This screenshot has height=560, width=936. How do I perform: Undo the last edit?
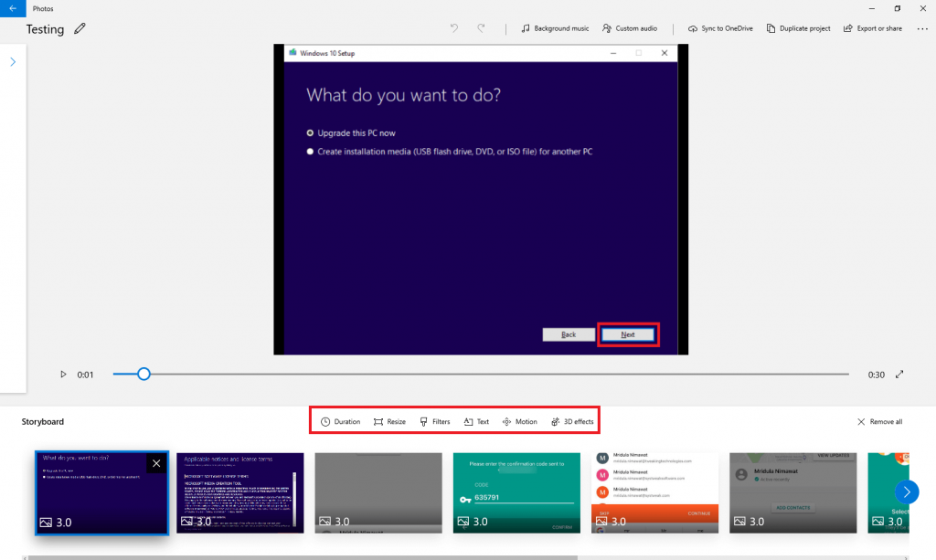pyautogui.click(x=454, y=28)
